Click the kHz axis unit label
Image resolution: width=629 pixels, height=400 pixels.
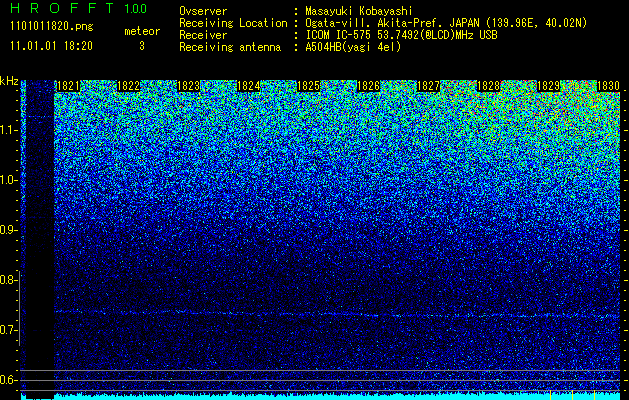pos(9,81)
